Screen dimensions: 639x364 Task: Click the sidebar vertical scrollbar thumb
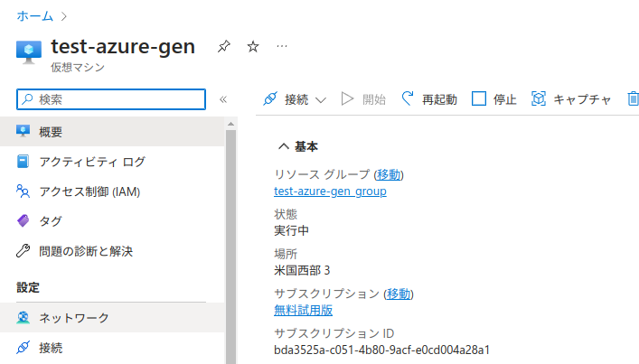click(x=231, y=247)
